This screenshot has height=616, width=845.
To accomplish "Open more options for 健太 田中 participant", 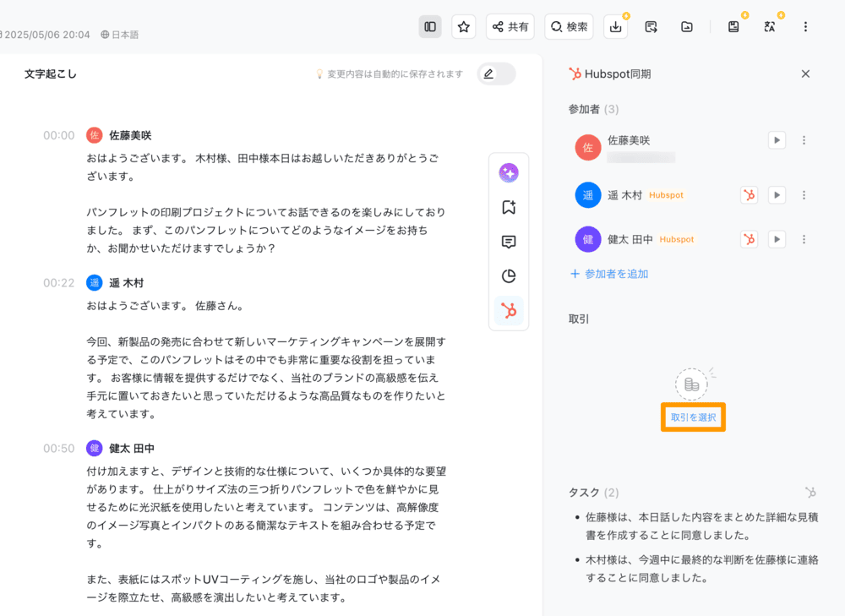I will 804,239.
